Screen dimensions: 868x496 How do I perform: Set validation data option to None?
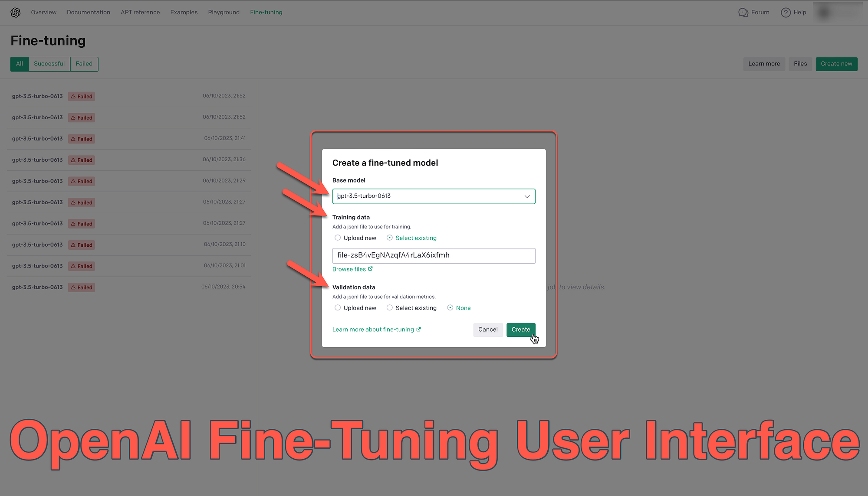tap(450, 307)
